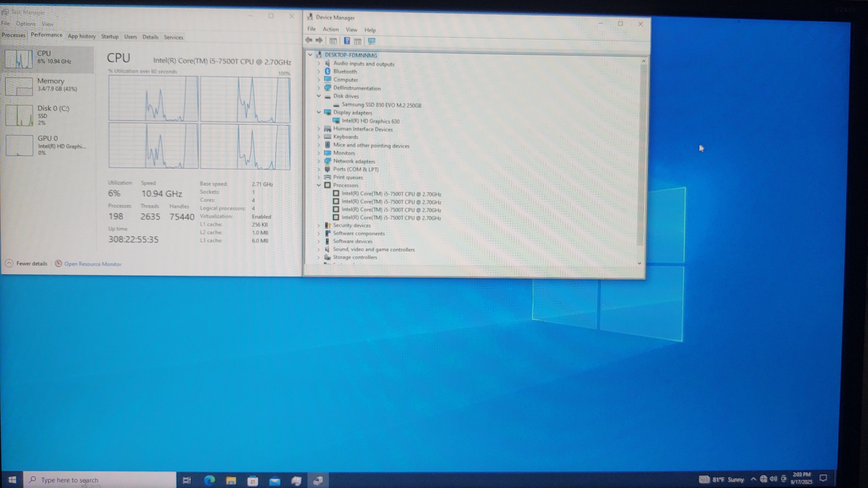Select Samsung SSD 850 EVO disk drive

381,105
